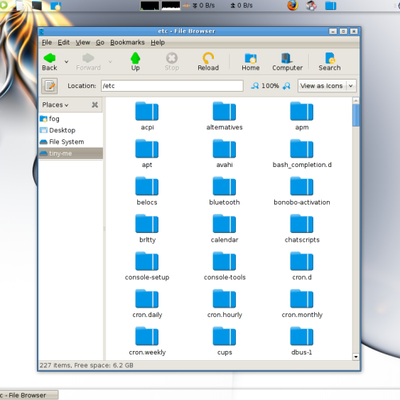400x400 pixels.
Task: Click inside the Location path field
Action: pyautogui.click(x=172, y=86)
